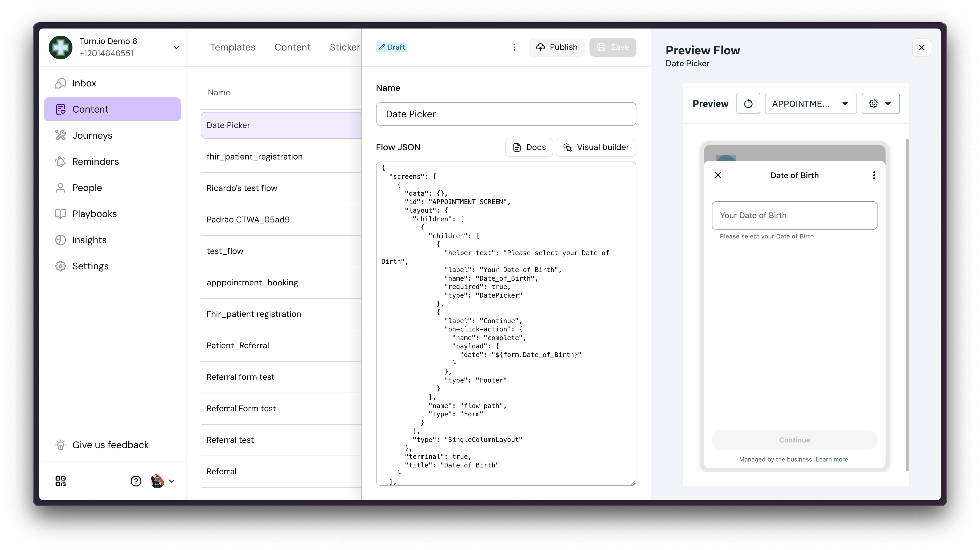Open the help question mark icon
Image resolution: width=980 pixels, height=550 pixels.
coord(136,481)
